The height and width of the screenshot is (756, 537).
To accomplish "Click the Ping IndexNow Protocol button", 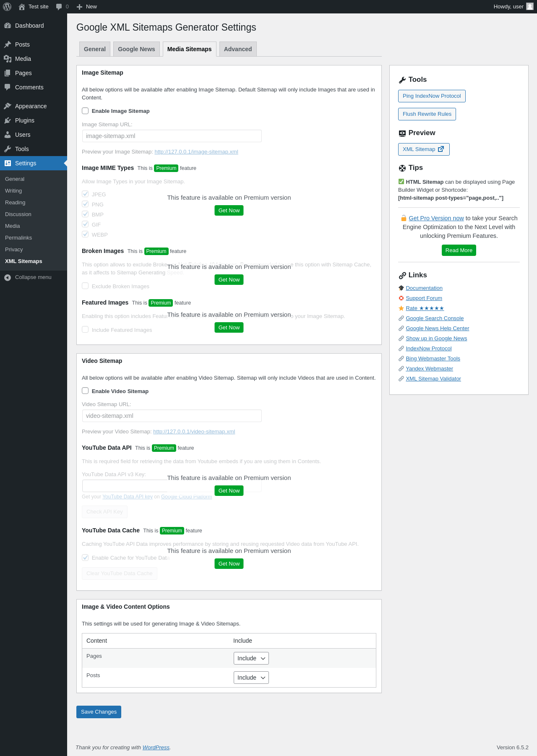I will coord(432,96).
